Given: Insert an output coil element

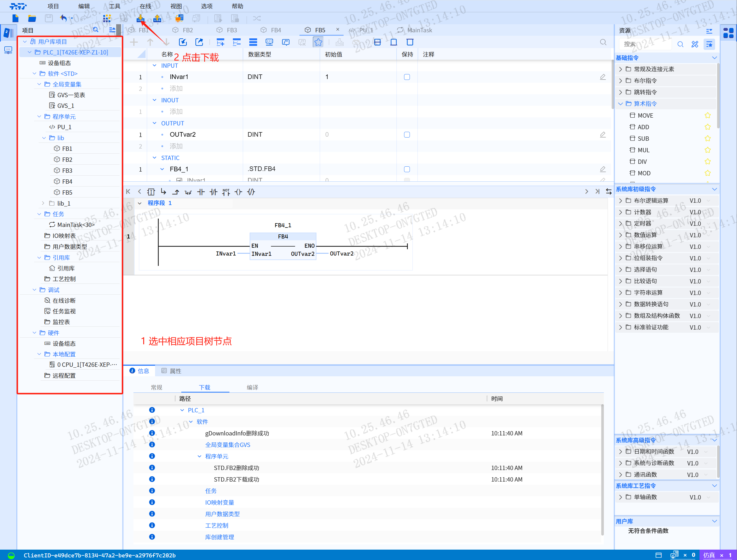Looking at the screenshot, I should [239, 192].
